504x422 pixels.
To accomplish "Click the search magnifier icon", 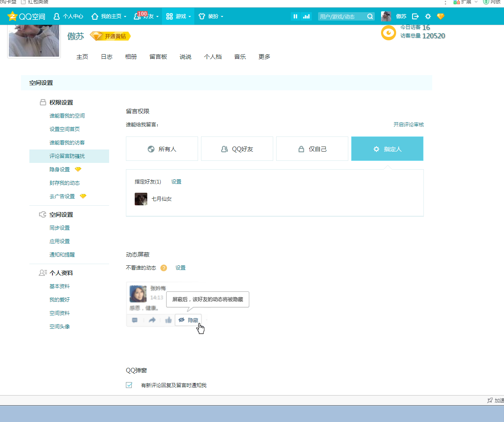I will (x=370, y=16).
